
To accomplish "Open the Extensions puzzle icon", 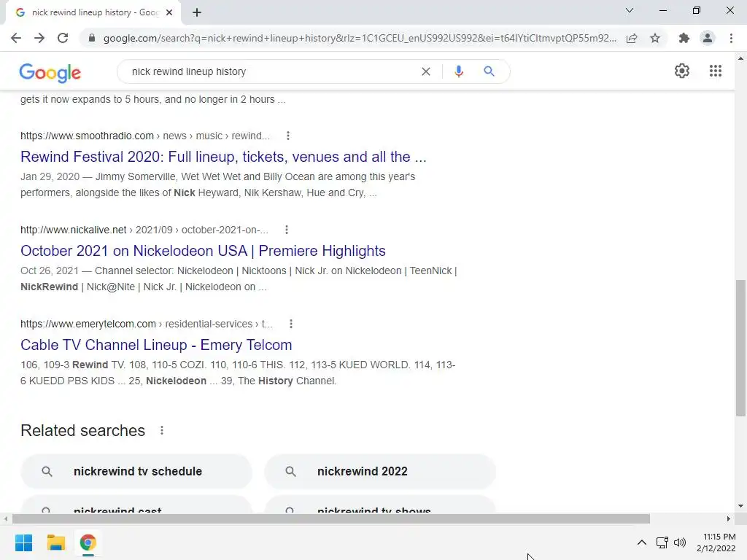I will coord(684,38).
